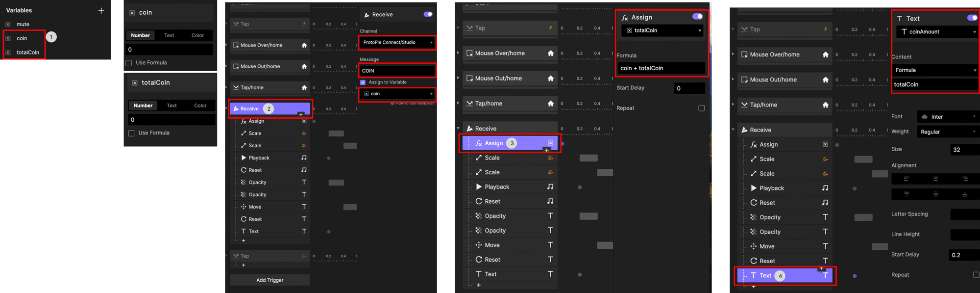
Task: Select the mute variable in Variables list
Action: click(x=23, y=24)
